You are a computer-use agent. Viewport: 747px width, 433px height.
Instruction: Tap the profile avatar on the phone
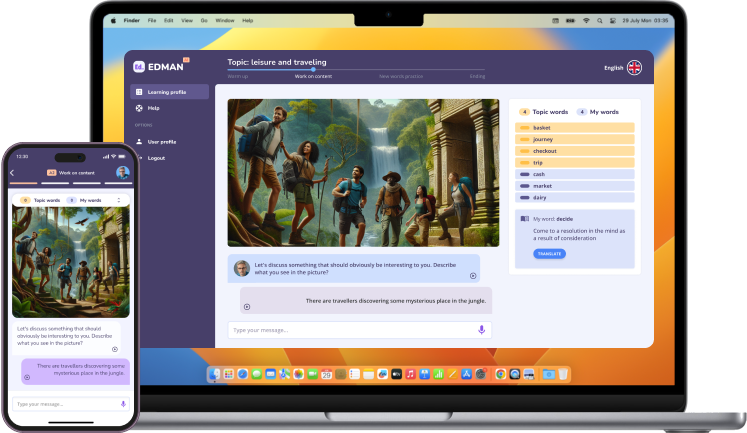(x=122, y=172)
